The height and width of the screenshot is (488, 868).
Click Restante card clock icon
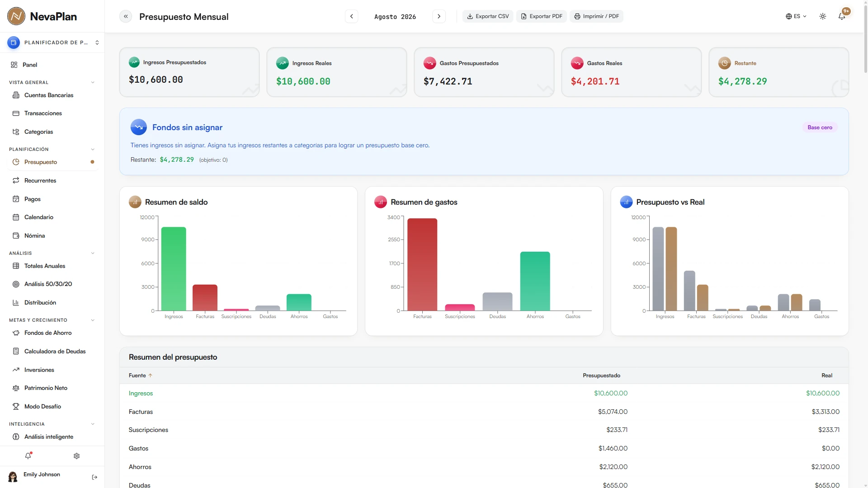coord(725,63)
